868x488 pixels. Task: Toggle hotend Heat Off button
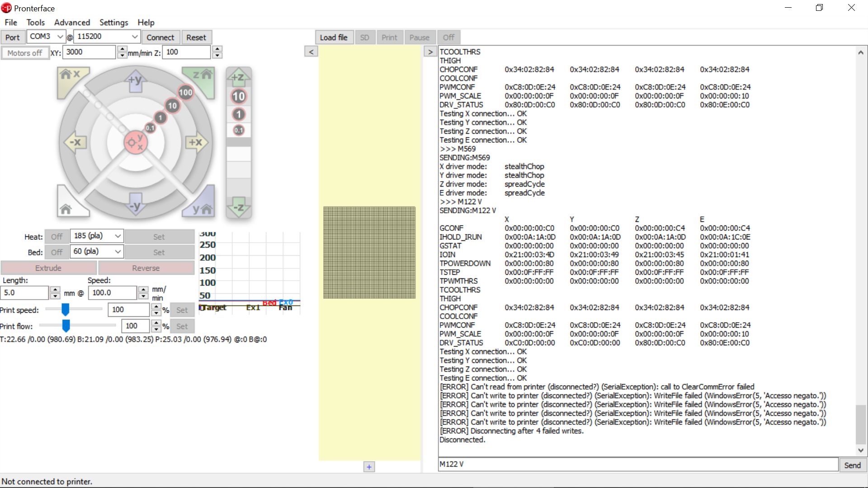coord(57,237)
